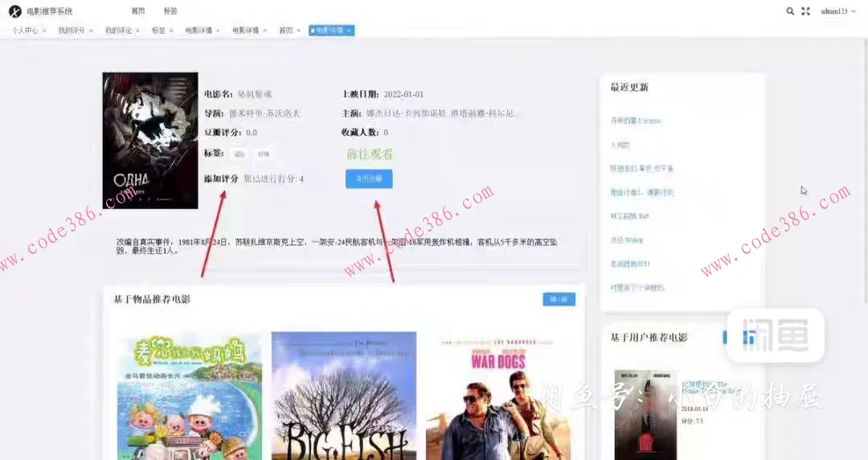
Task: Click the blue favorite button under 前往观看
Action: coord(369,179)
